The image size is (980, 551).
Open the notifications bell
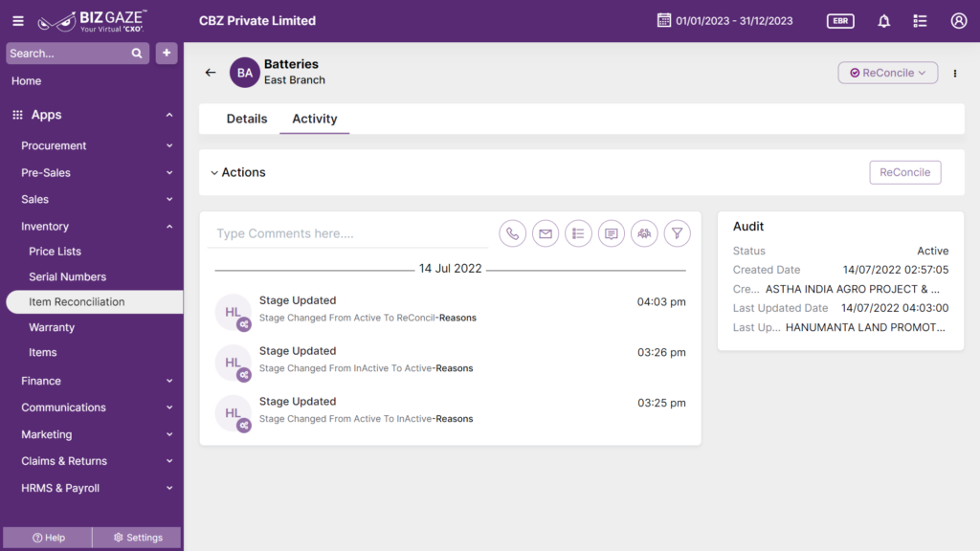(x=883, y=21)
